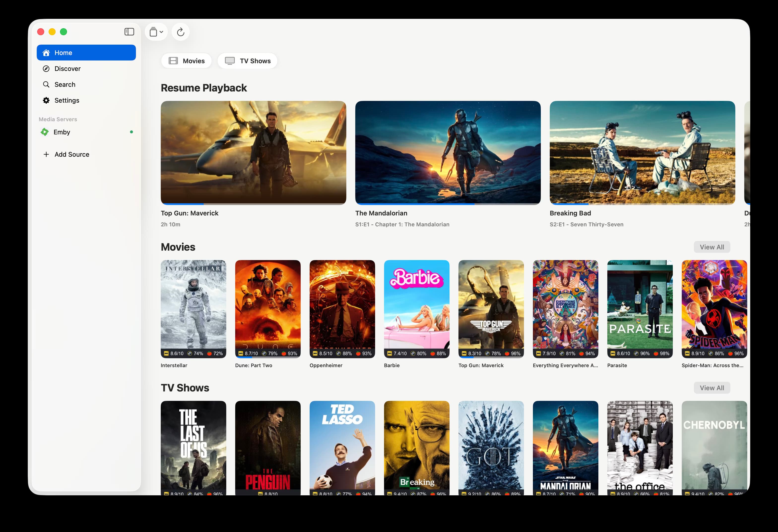
Task: Click the Discover compass icon
Action: pos(46,69)
